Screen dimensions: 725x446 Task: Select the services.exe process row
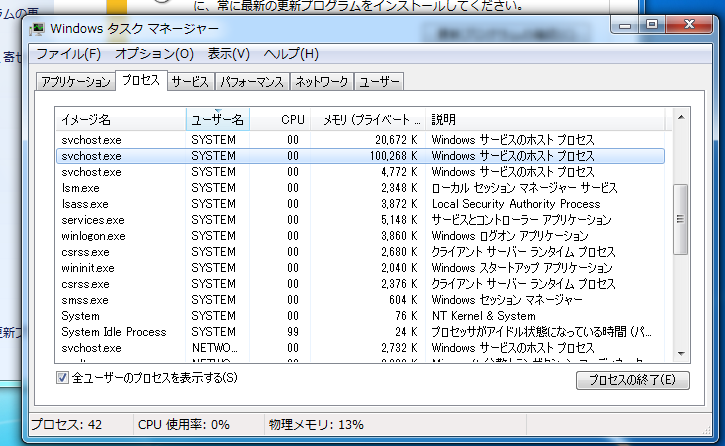360,220
